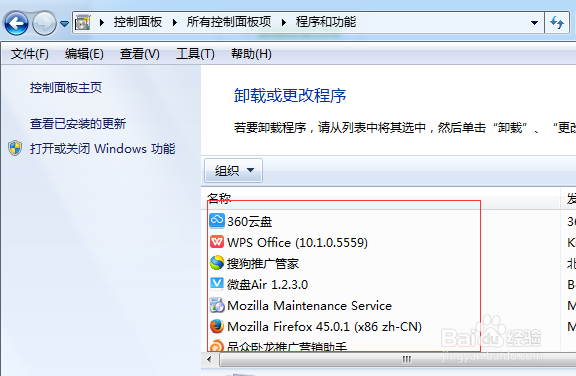Click the 360云盘 cloud icon
The image size is (576, 376).
pos(217,221)
